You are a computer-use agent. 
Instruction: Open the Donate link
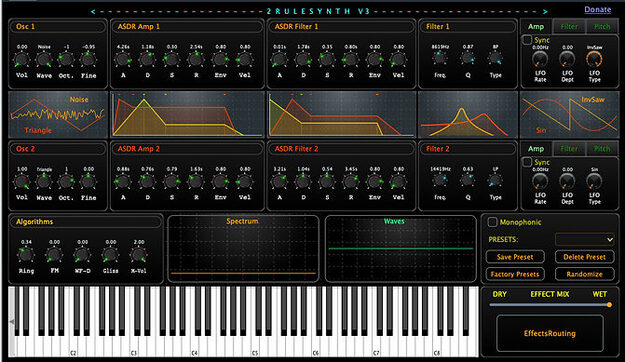point(597,10)
